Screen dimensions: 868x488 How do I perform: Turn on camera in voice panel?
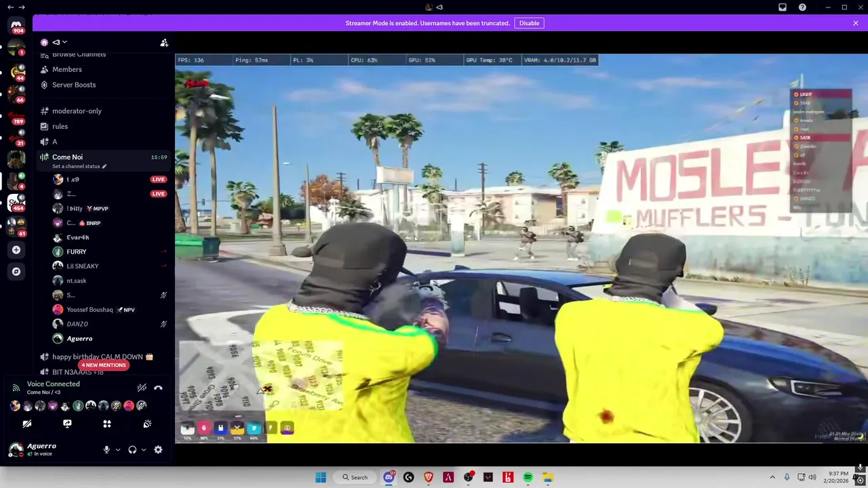(27, 424)
